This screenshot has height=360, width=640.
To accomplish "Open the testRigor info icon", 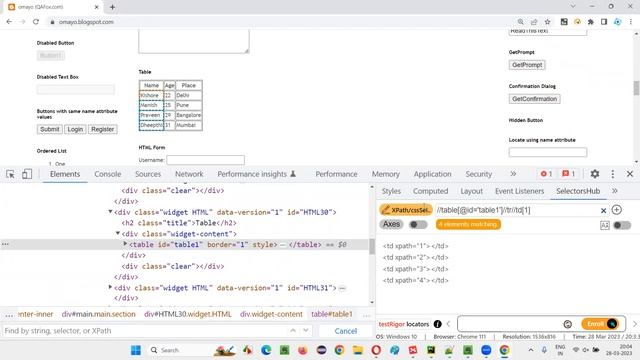I will [438, 324].
